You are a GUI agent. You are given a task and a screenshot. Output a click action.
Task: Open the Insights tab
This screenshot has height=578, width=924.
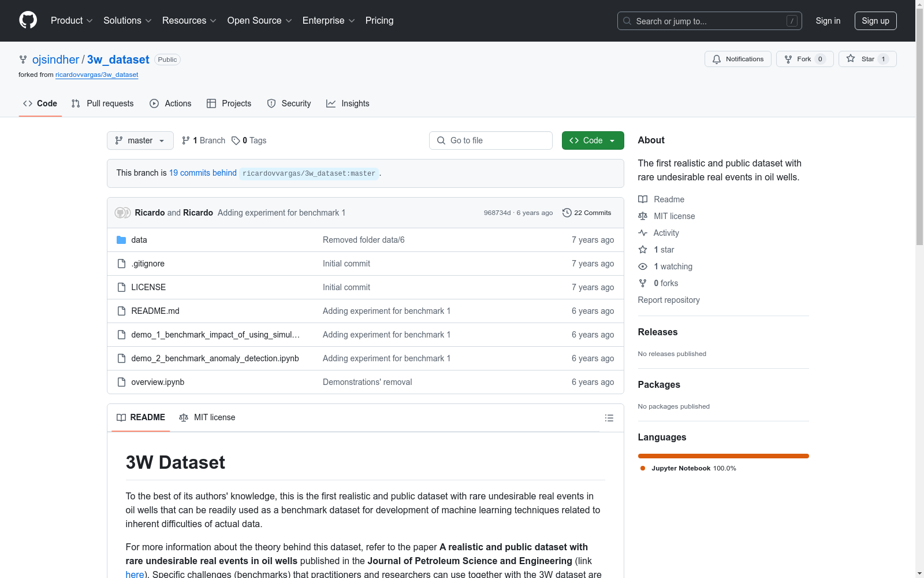[x=348, y=103]
